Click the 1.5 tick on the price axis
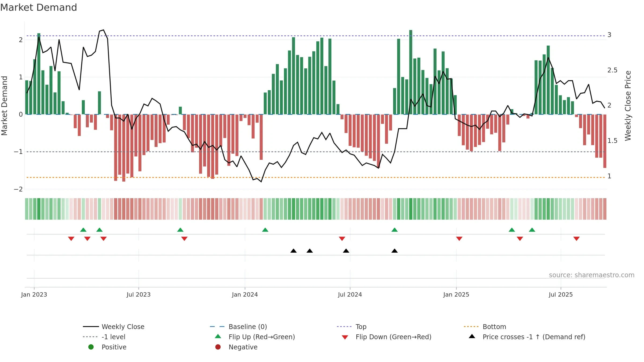 tap(612, 141)
